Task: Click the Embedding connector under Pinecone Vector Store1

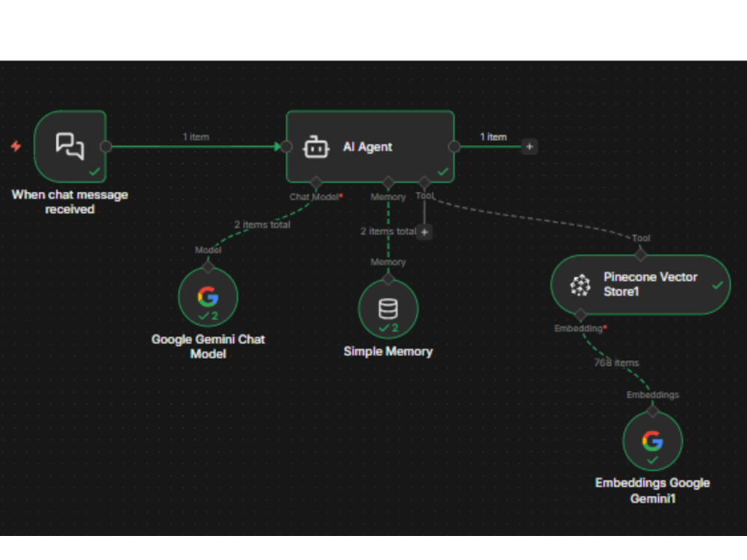Action: [580, 314]
